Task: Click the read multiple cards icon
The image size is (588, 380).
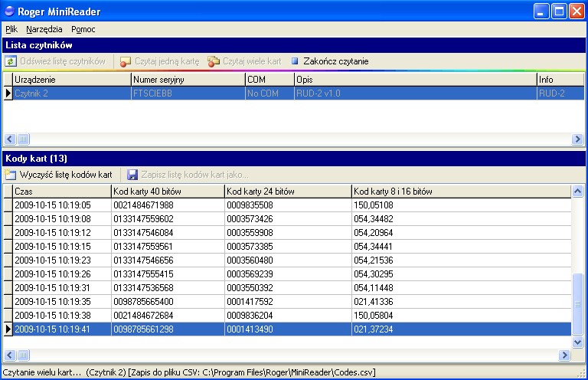Action: coord(214,61)
